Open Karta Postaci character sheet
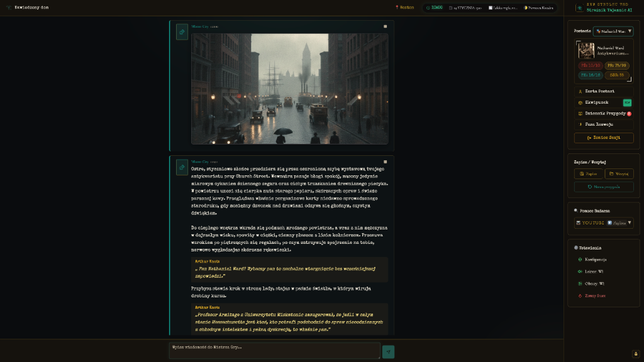The height and width of the screenshot is (362, 644). pyautogui.click(x=604, y=92)
